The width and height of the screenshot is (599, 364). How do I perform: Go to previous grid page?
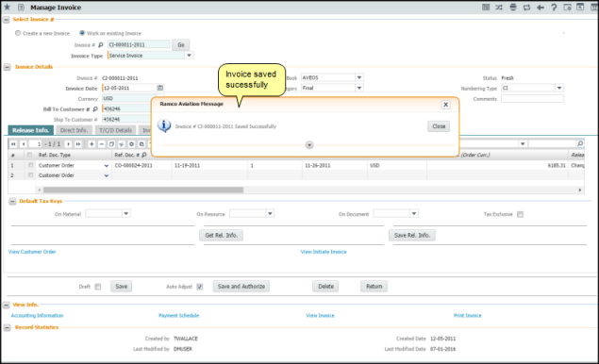[x=24, y=144]
